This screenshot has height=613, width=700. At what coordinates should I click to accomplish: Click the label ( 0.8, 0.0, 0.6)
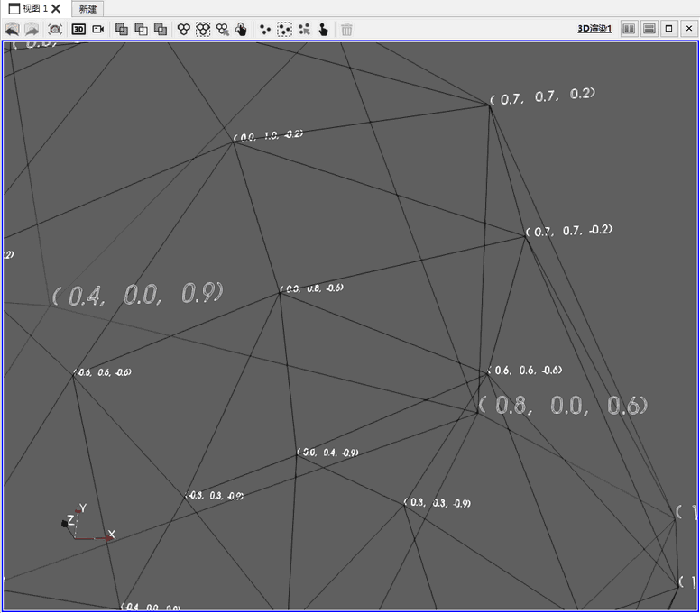coord(563,405)
